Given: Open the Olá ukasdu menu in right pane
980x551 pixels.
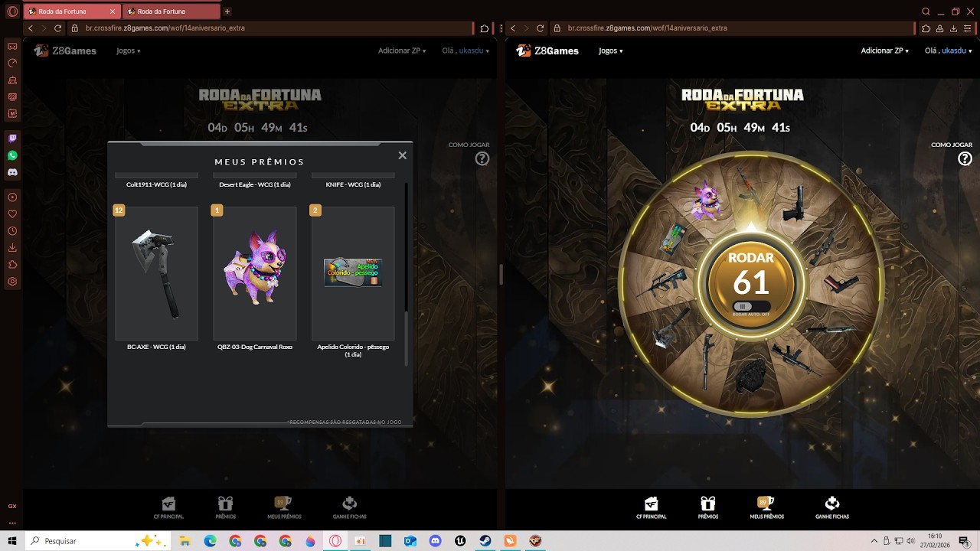Looking at the screenshot, I should pos(948,51).
